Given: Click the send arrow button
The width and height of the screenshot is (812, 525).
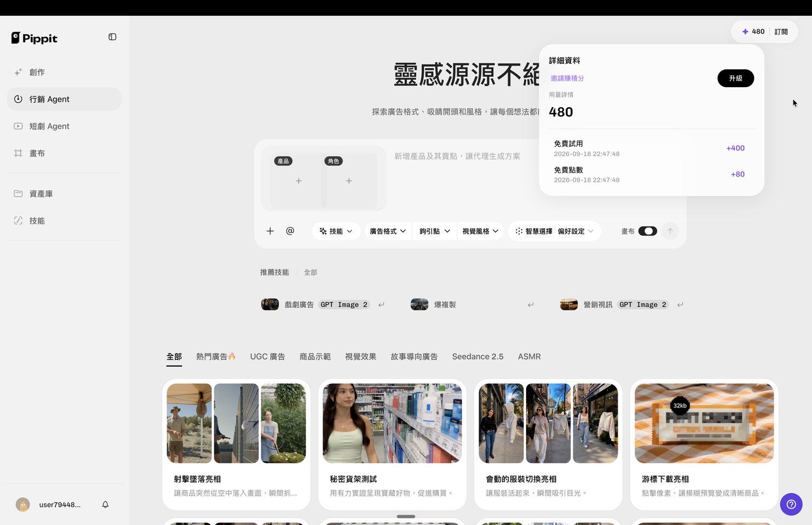Looking at the screenshot, I should (x=670, y=231).
